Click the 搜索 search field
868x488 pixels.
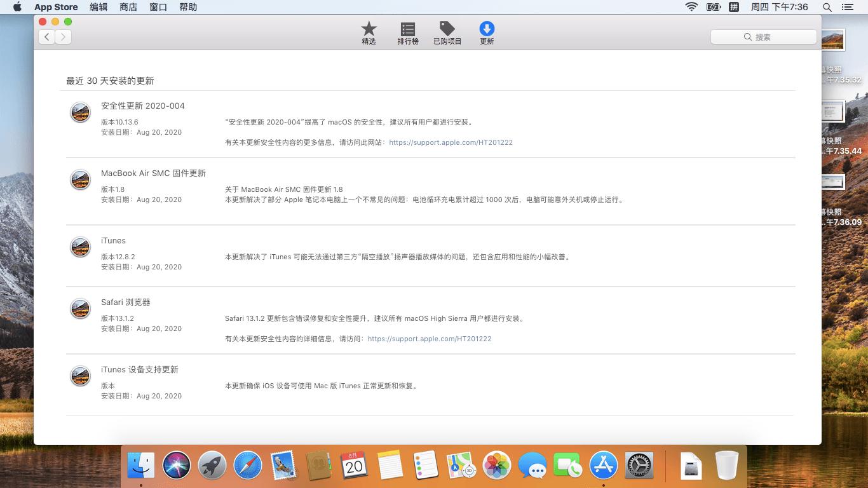[763, 36]
